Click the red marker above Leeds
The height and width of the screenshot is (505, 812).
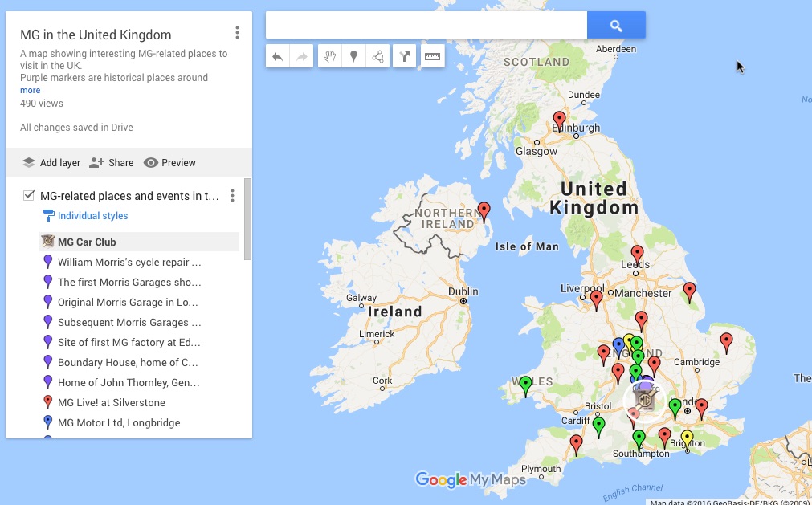click(637, 255)
